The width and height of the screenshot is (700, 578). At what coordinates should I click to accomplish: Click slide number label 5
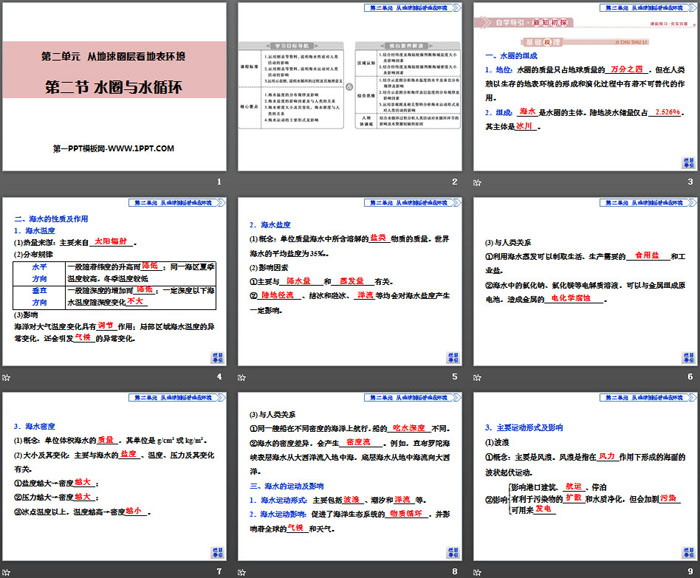pos(454,377)
